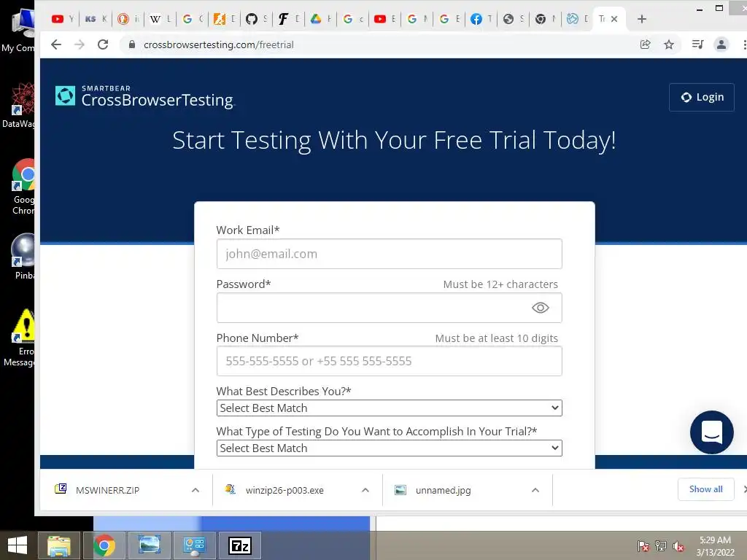The image size is (747, 560).
Task: Open the media control queue icon
Action: click(x=697, y=44)
